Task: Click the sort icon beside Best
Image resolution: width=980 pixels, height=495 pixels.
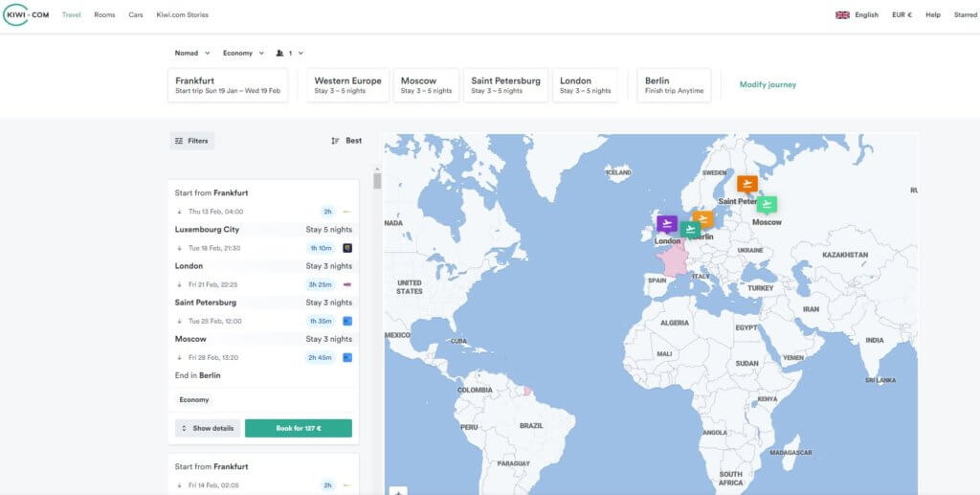Action: click(336, 141)
